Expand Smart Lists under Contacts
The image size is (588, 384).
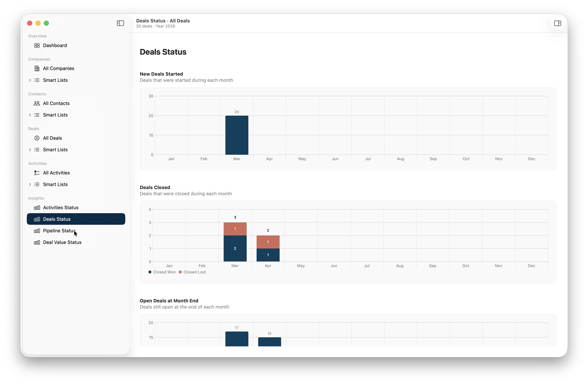(x=30, y=115)
